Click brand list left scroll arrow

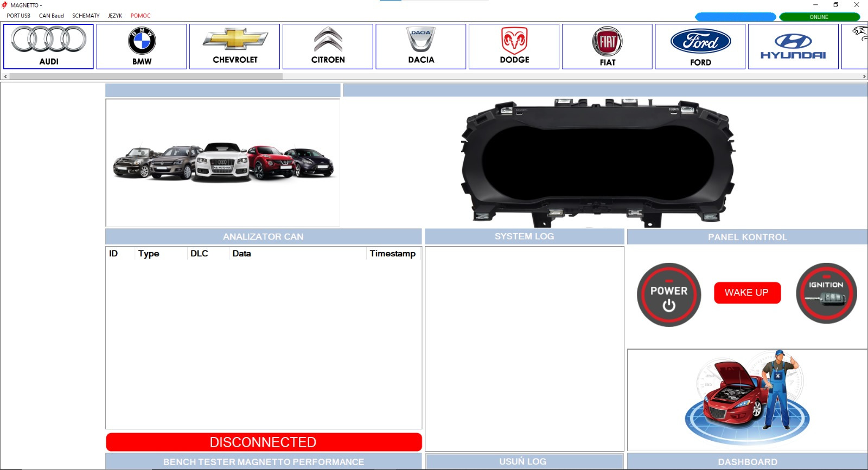pos(5,76)
